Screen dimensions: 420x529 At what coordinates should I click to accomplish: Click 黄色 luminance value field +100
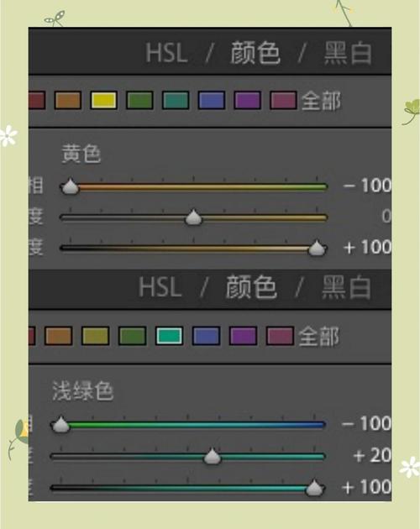tap(367, 248)
